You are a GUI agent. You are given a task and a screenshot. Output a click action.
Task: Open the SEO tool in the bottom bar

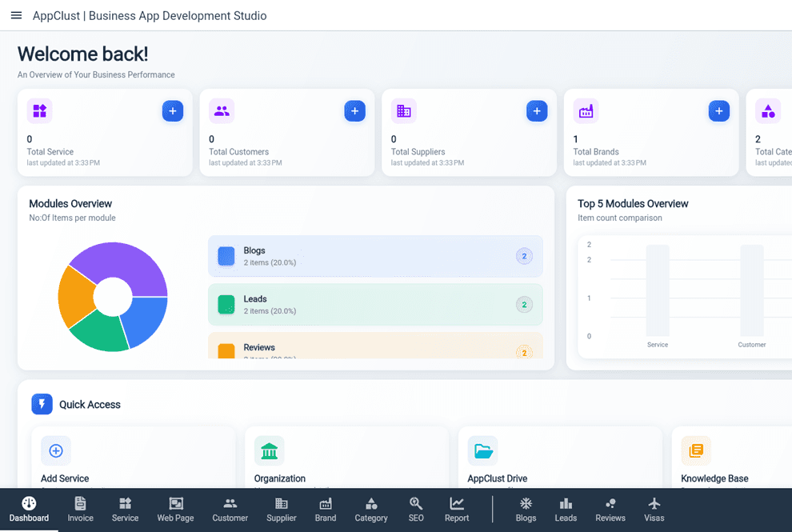tap(416, 510)
